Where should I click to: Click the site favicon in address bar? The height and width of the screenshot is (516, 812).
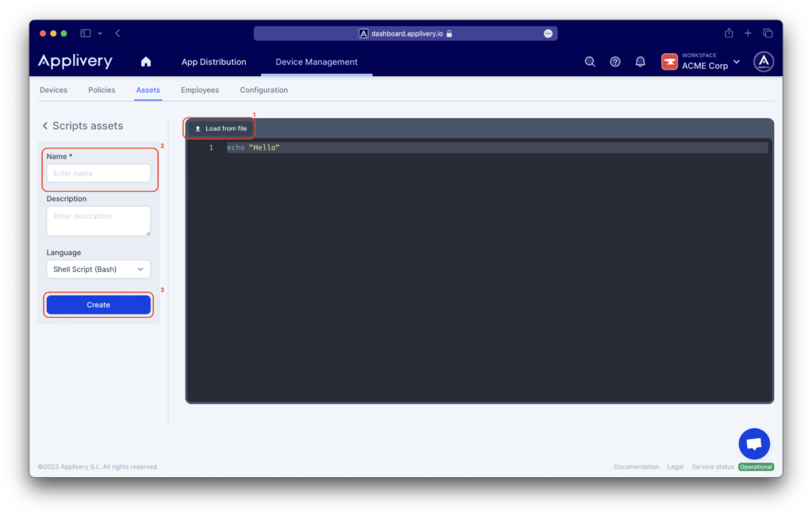363,33
